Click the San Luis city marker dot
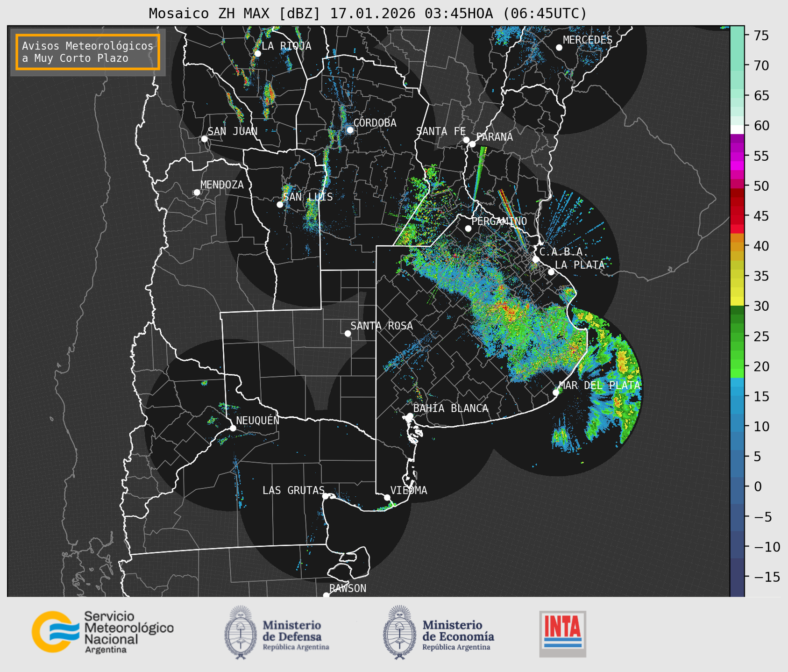The width and height of the screenshot is (788, 672). point(280,205)
